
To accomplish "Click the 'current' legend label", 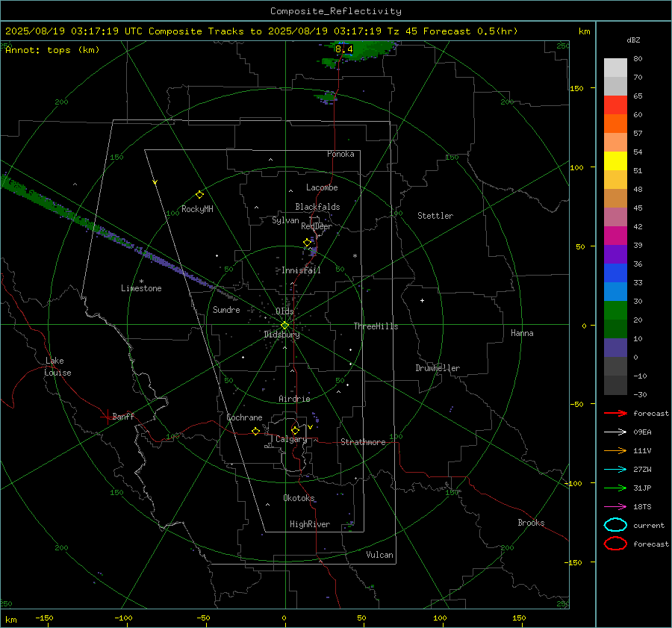I will click(x=649, y=525).
